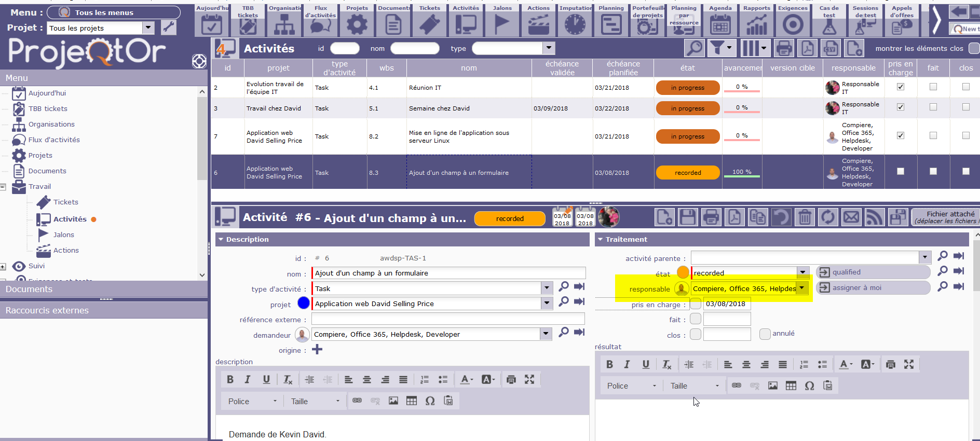Delete activity #6 using the trash icon

pyautogui.click(x=805, y=217)
